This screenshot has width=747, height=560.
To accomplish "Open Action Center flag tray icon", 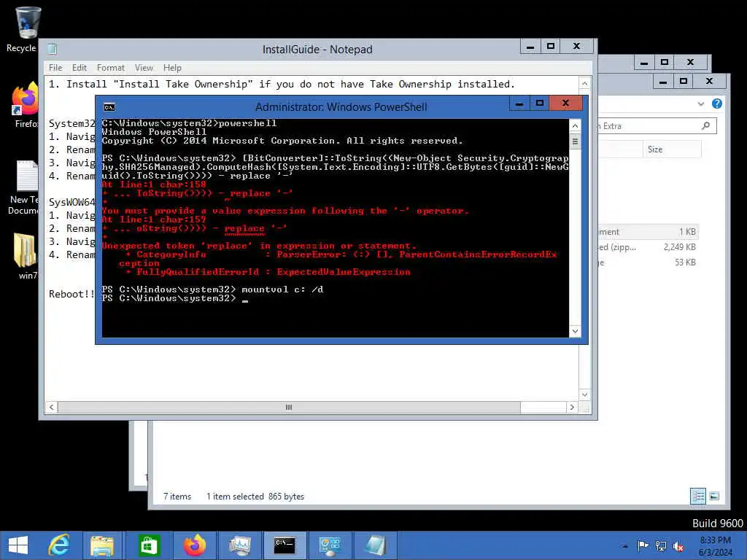I will (643, 545).
